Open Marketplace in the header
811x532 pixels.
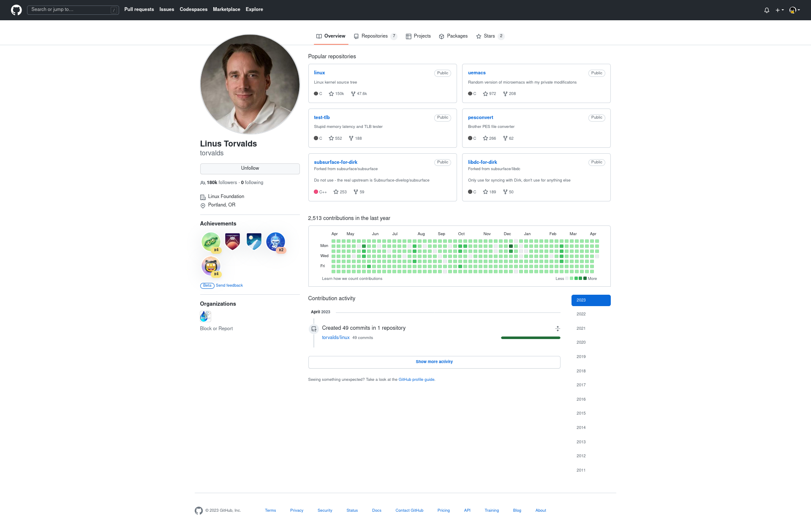click(226, 9)
